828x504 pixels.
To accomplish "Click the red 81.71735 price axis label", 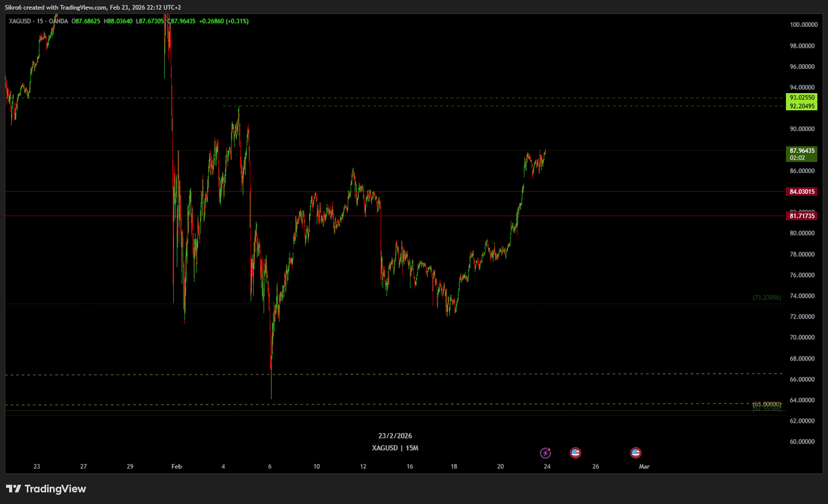I will point(803,216).
